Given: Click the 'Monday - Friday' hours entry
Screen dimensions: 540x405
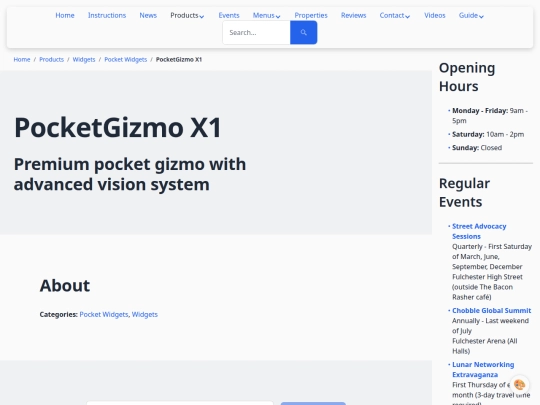Looking at the screenshot, I should point(490,116).
